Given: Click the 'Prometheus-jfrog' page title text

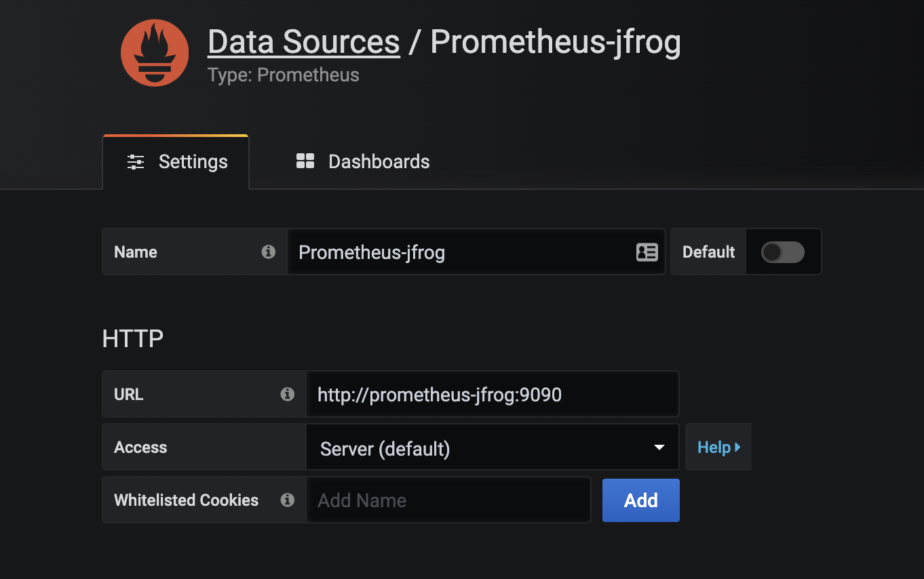Looking at the screenshot, I should tap(556, 42).
